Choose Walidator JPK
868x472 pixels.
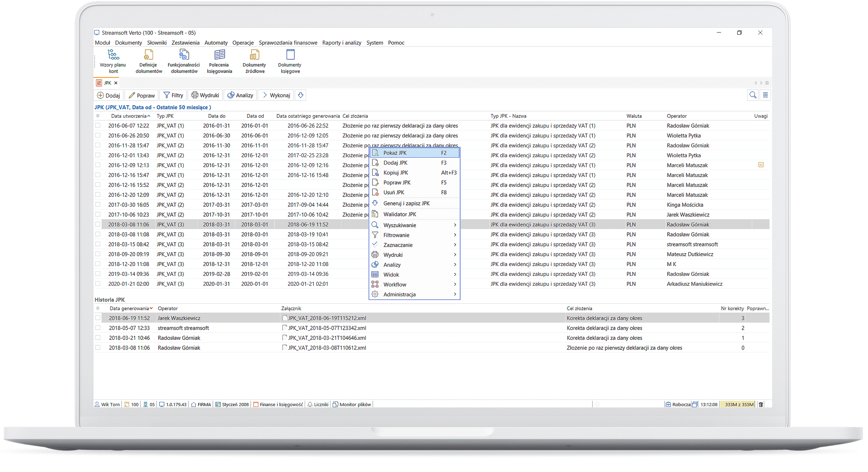pos(415,214)
